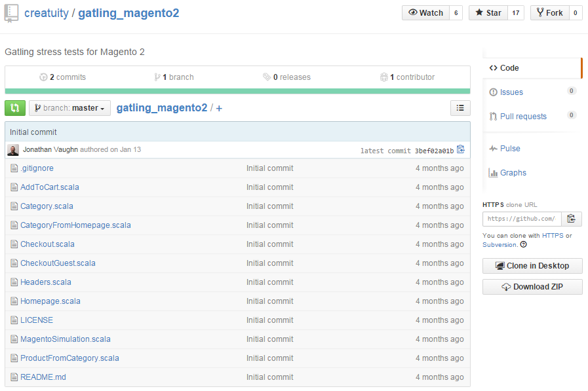This screenshot has width=588, height=391.
Task: Click Initial commit message for README.md row
Action: pyautogui.click(x=269, y=377)
